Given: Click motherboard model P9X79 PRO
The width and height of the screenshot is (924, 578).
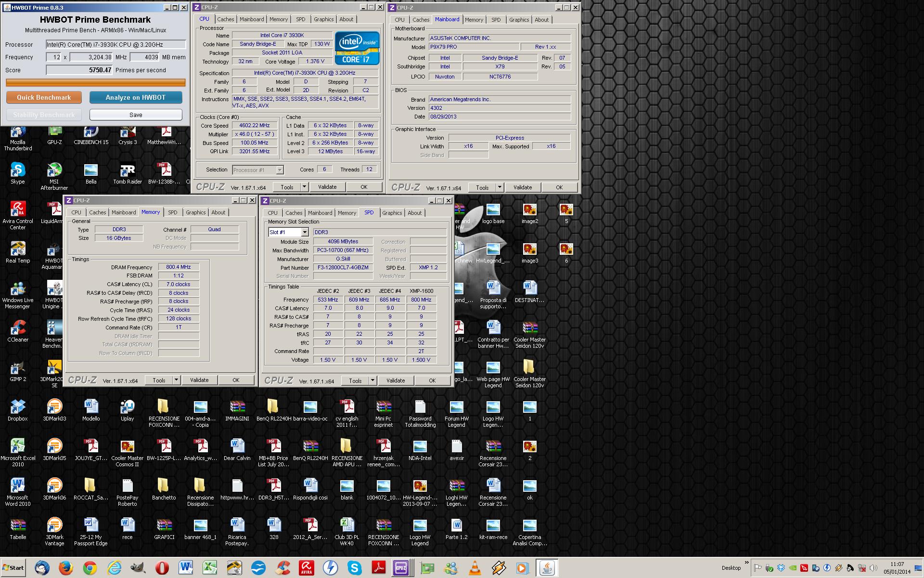Looking at the screenshot, I should click(474, 47).
